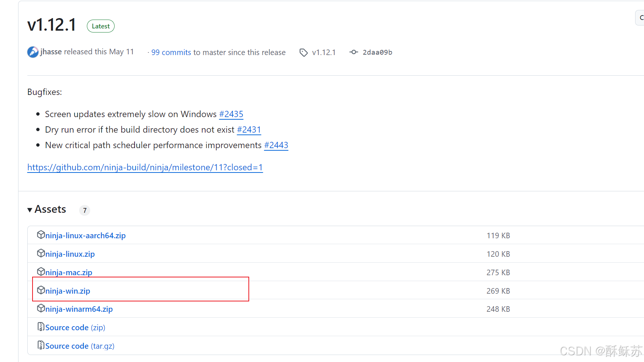Open the 99 commits link

171,52
